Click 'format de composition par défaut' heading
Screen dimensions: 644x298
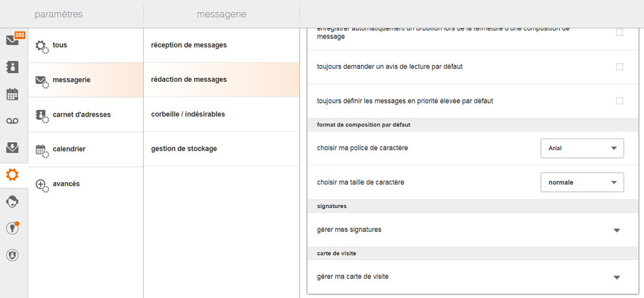pos(364,125)
